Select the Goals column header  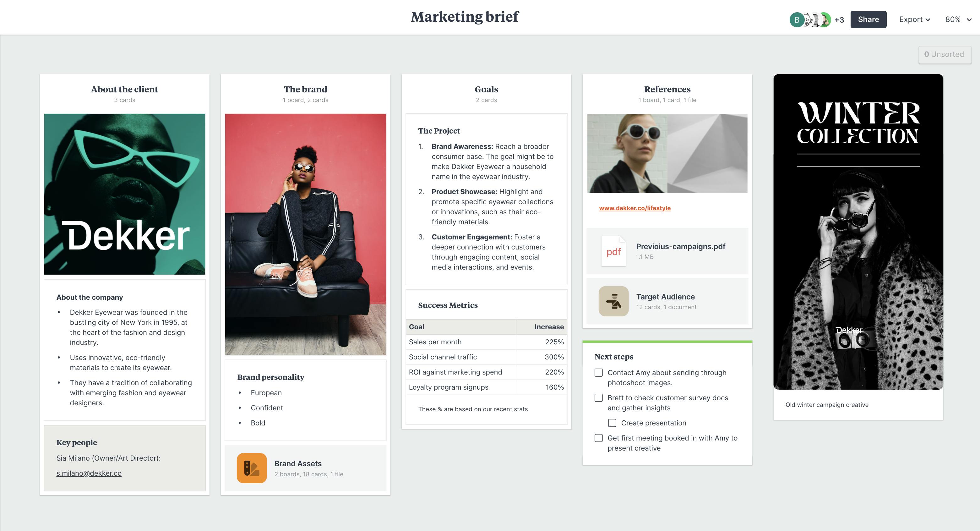pyautogui.click(x=486, y=89)
